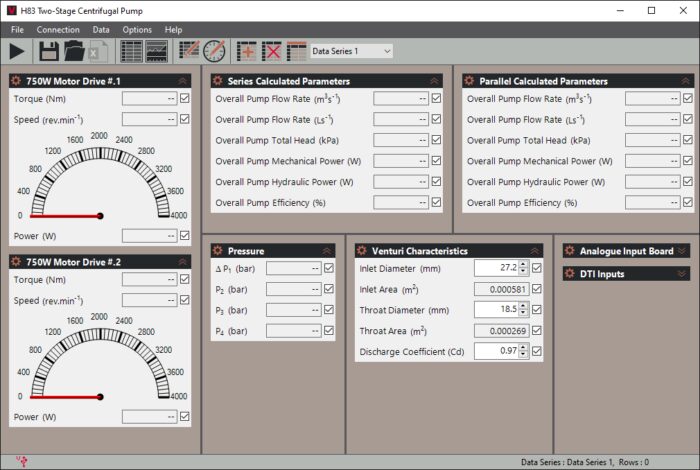Viewport: 700px width, 470px height.
Task: Toggle Motor Drive #.2 Power checkbox
Action: (184, 416)
